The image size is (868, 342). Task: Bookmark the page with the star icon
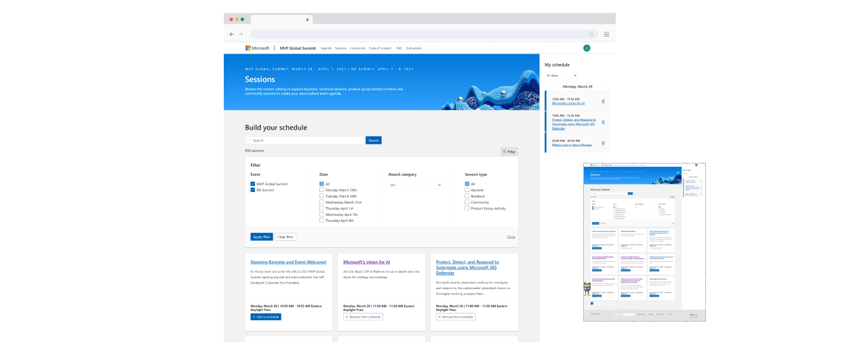[x=591, y=34]
